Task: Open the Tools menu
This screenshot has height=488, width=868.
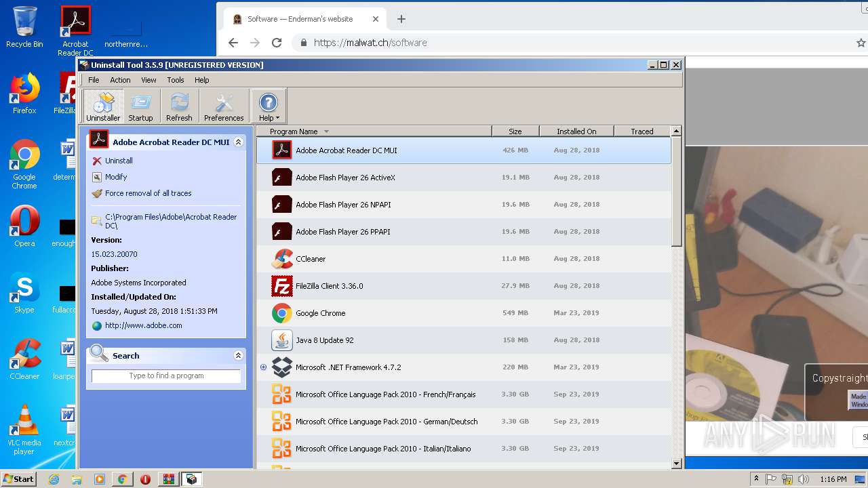Action: point(176,80)
